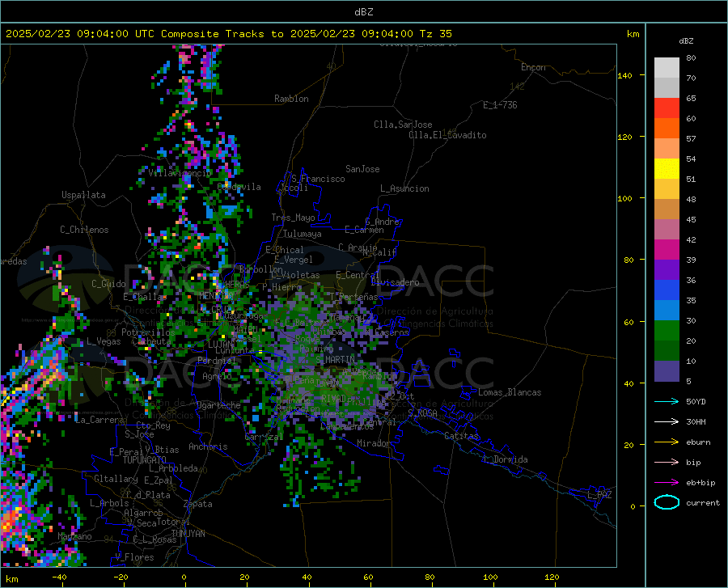Viewport: 728px width, 588px height.
Task: Click the 'S_Francisco' place label
Action: point(318,179)
